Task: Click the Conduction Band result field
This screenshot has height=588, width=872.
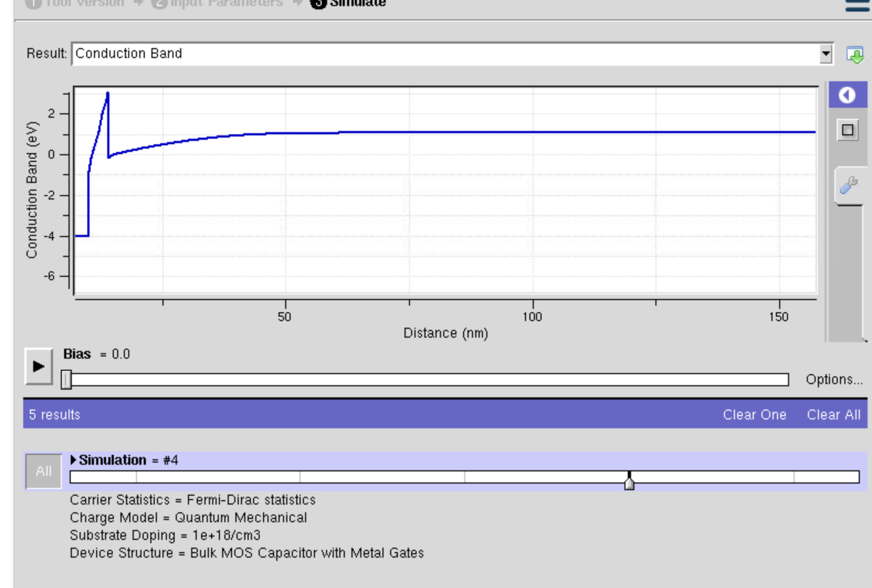Action: point(445,54)
